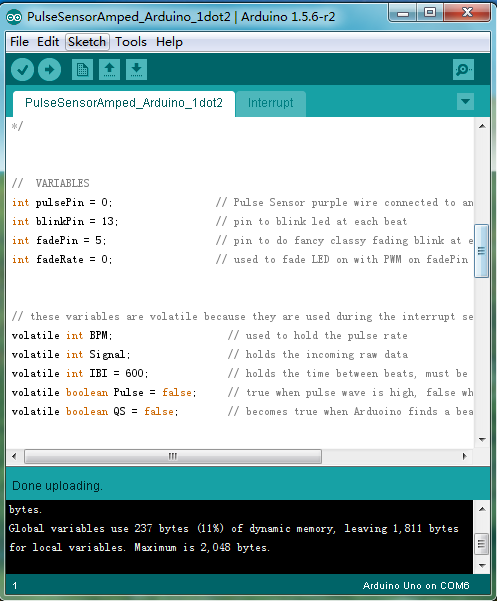Screen dimensions: 497x601
Task: Click comment 'used to hold the pulse rate'
Action: [x=326, y=335]
